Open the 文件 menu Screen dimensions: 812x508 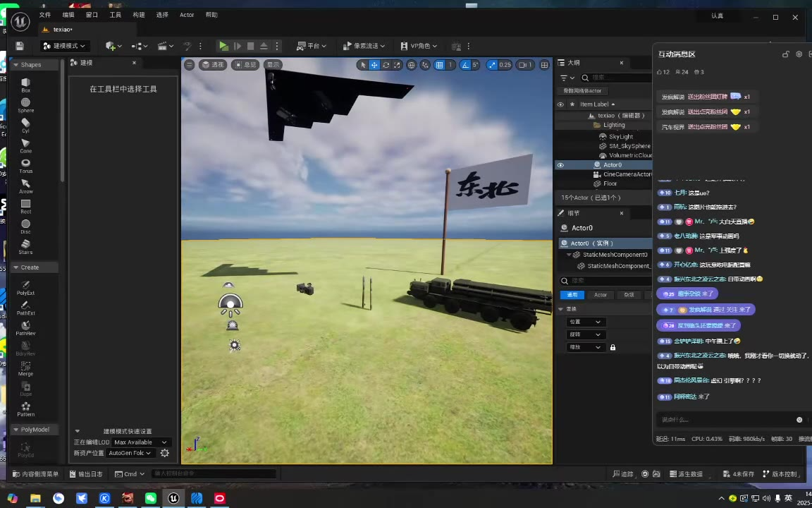click(45, 15)
